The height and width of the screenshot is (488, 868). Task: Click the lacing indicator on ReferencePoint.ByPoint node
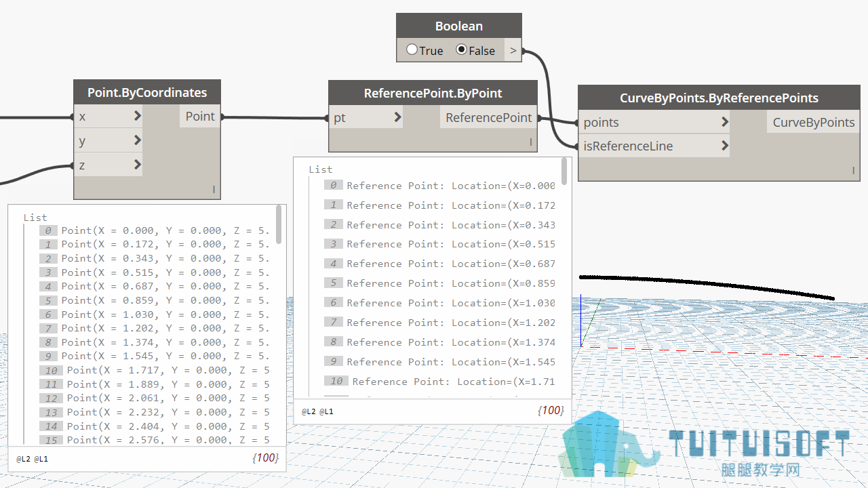point(531,142)
